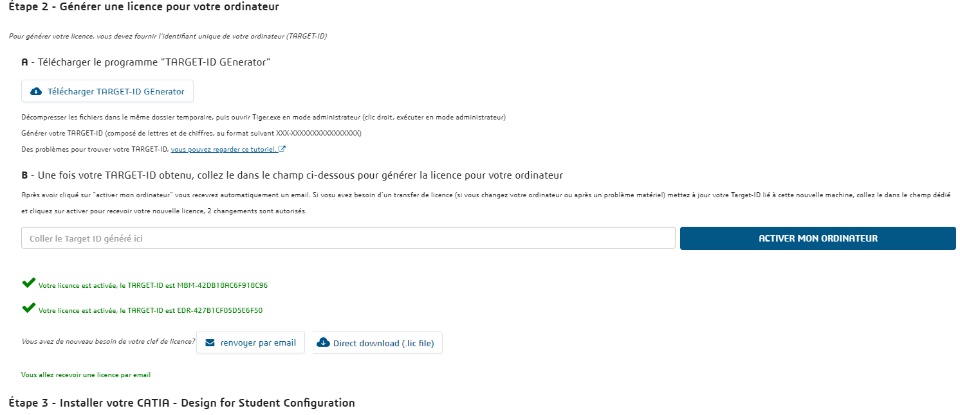Click the 'besoin de votre clef de licence' question
960x415 pixels.
[107, 342]
